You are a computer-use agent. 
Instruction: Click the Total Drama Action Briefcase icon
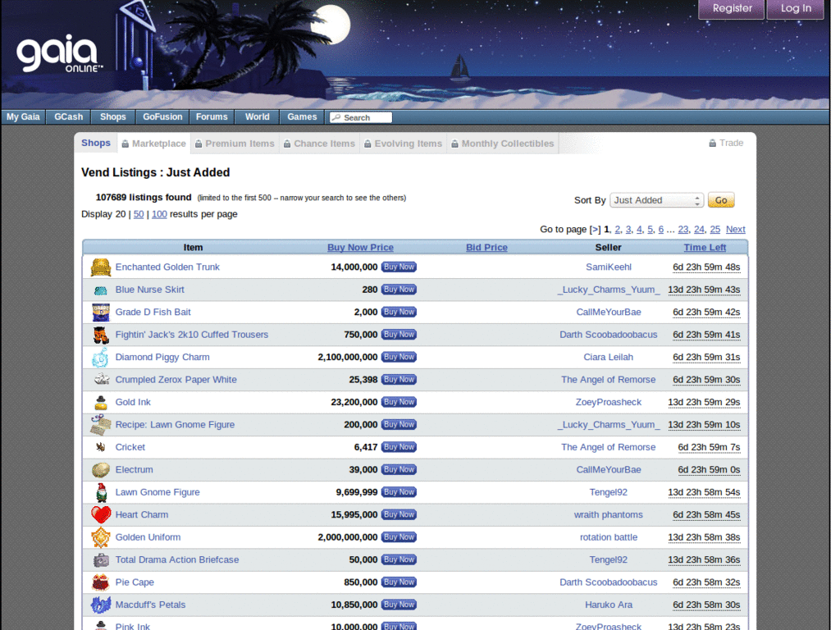[x=101, y=560]
